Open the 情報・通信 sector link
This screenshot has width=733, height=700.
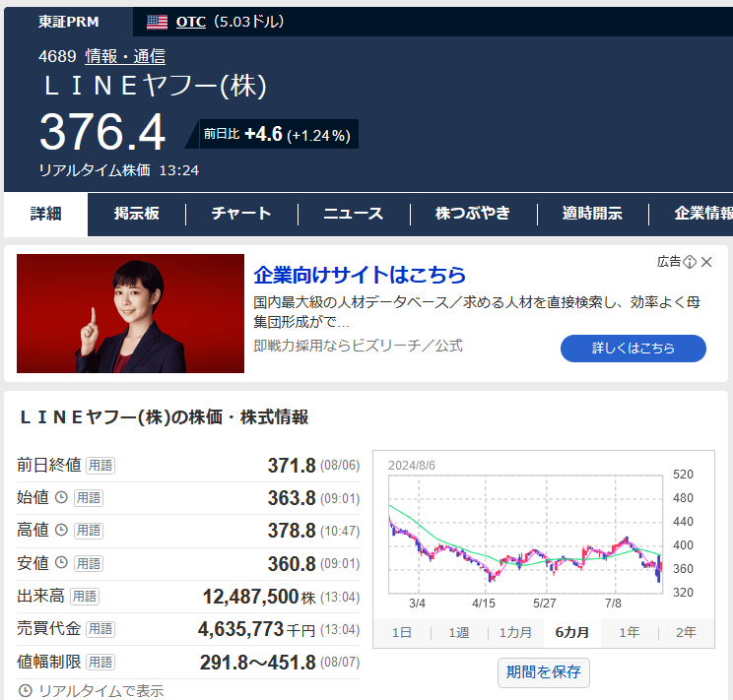(125, 56)
